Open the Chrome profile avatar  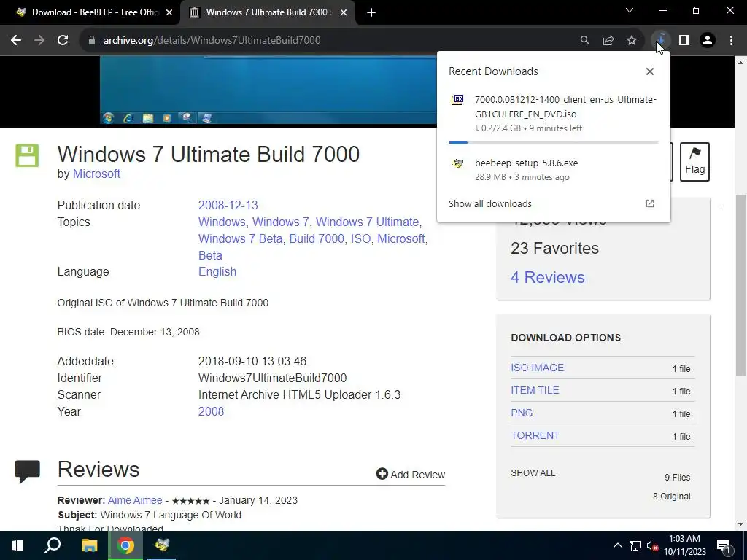click(x=708, y=41)
